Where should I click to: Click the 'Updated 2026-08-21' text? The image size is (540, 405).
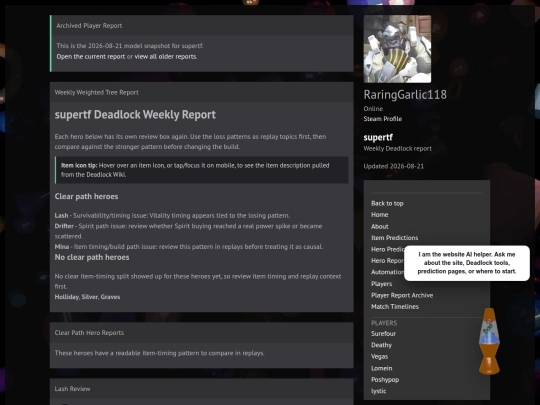point(394,166)
